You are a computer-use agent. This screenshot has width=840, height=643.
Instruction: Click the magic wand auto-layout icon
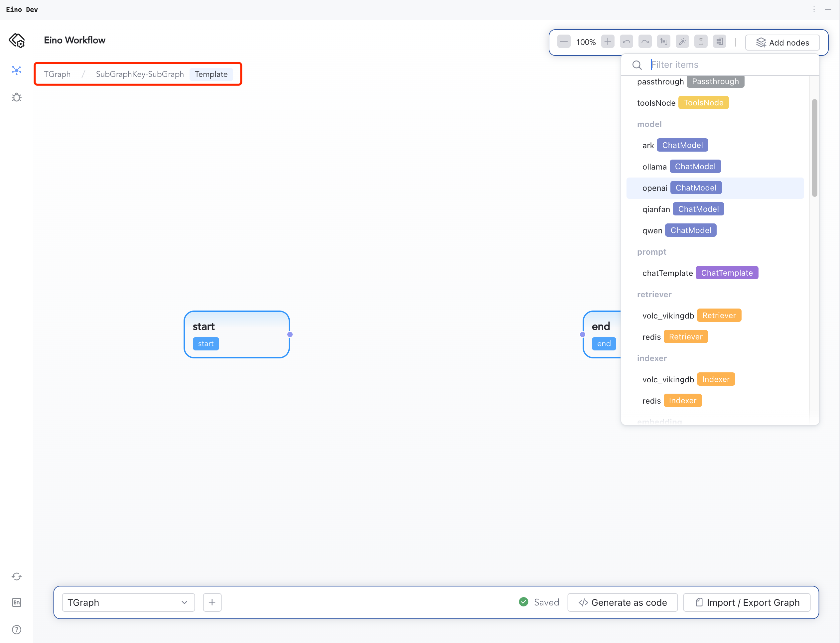[682, 42]
